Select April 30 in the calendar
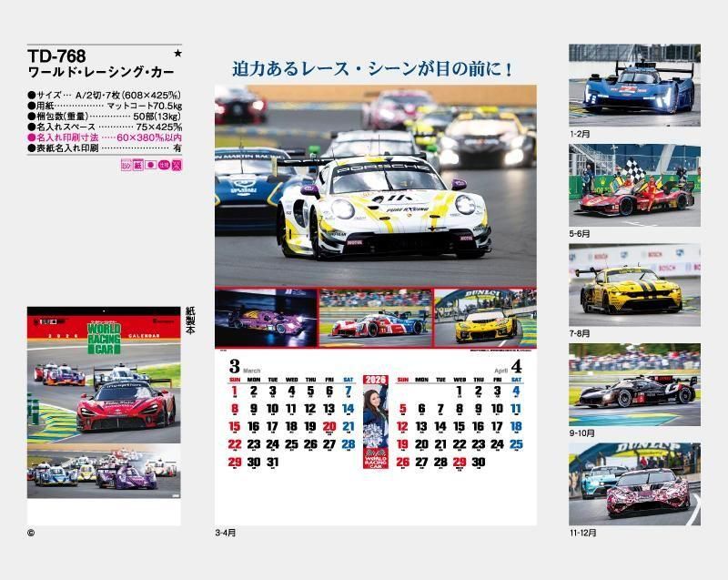The width and height of the screenshot is (728, 580). (479, 462)
